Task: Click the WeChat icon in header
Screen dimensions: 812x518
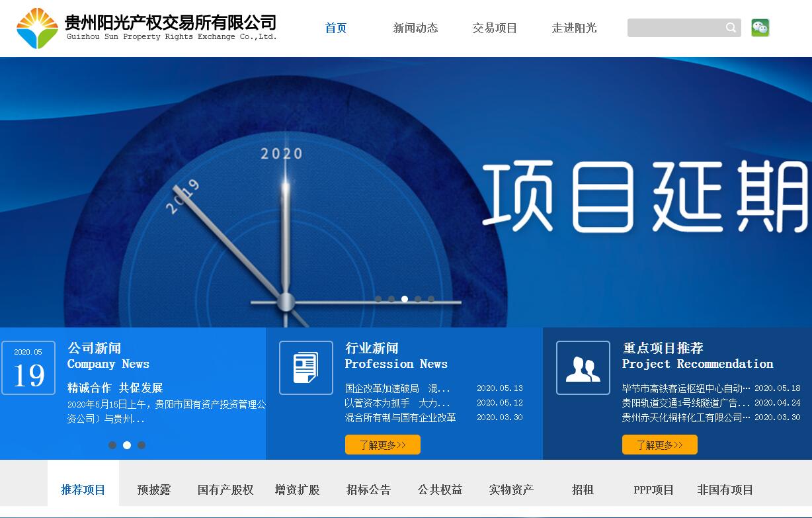Action: 760,28
